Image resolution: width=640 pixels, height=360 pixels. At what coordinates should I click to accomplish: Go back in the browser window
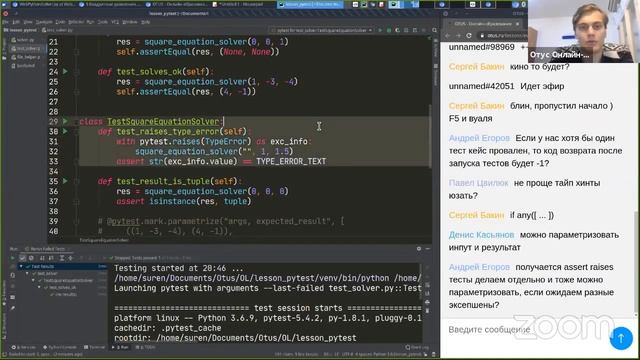click(448, 36)
